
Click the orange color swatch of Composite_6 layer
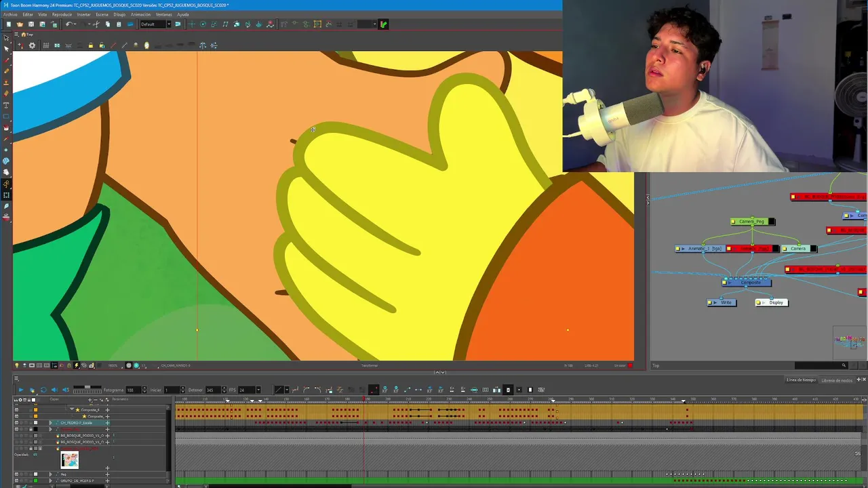point(35,409)
